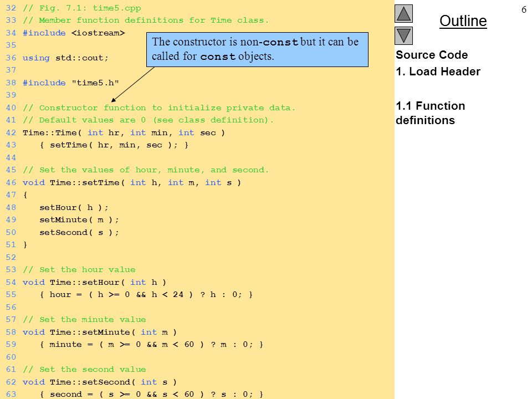This screenshot has height=399, width=532.
Task: Click the 'Time::Time( int hr...' constructor line
Action: [124, 132]
